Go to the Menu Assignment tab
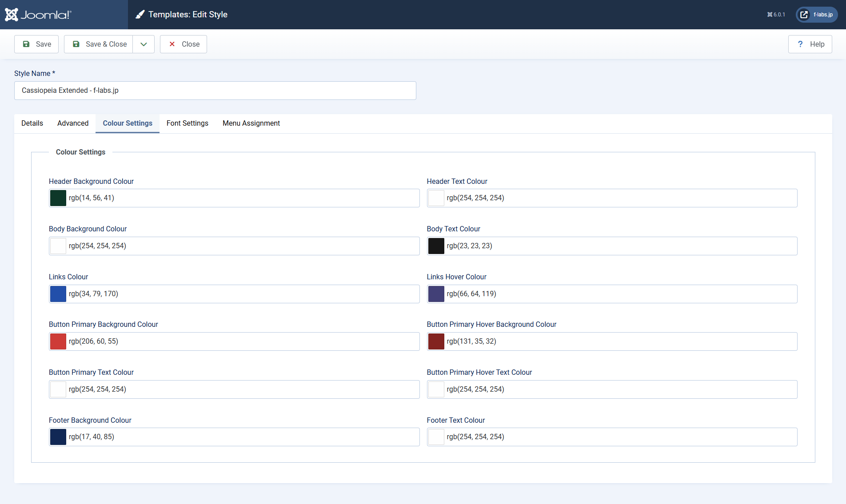 (x=251, y=123)
